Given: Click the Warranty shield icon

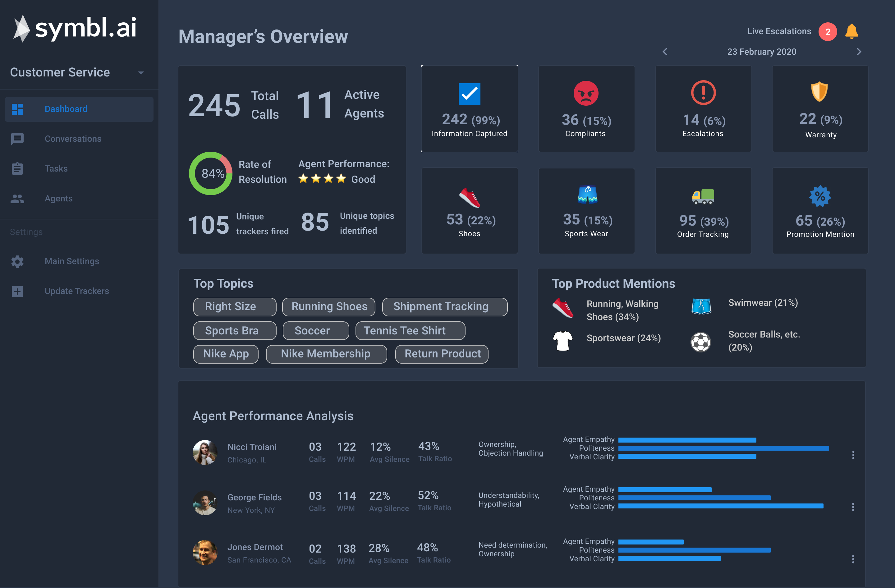Looking at the screenshot, I should pos(819,92).
